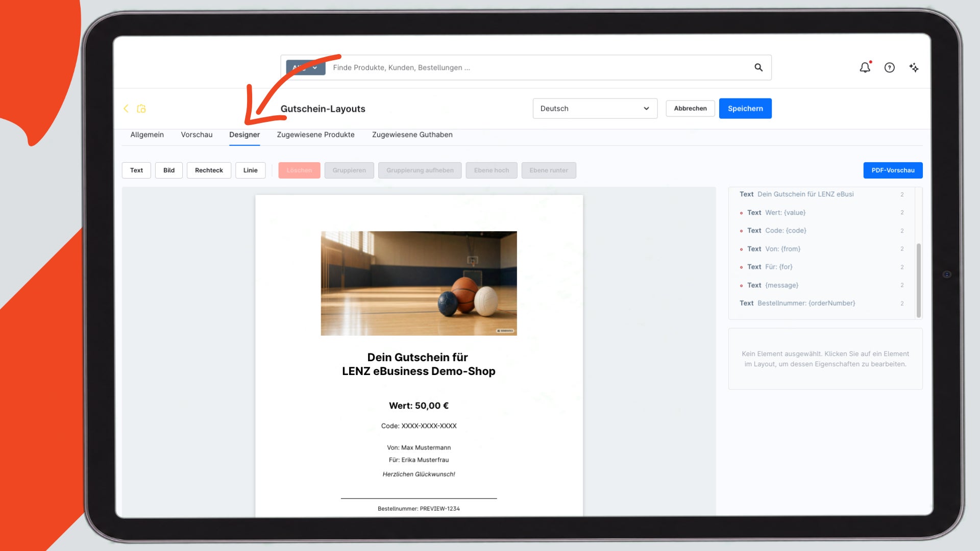This screenshot has width=980, height=551.
Task: Select layer 'Für: {for}'
Action: [x=822, y=267]
